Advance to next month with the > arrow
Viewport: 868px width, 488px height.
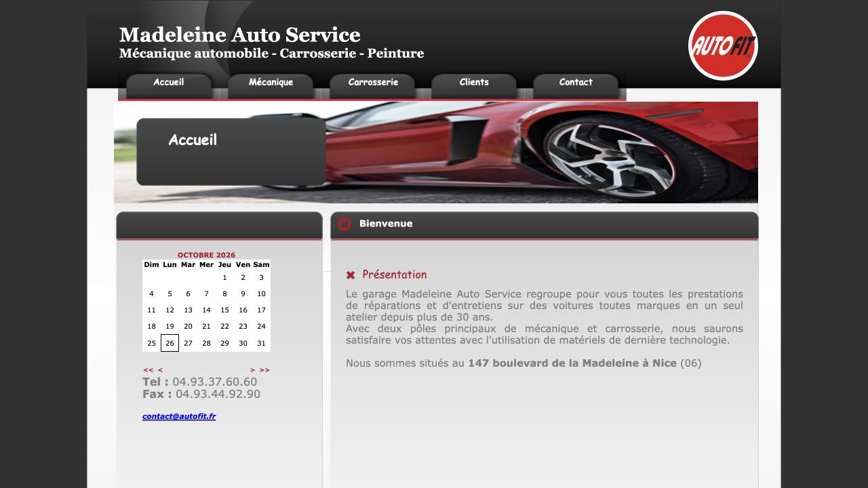(253, 370)
